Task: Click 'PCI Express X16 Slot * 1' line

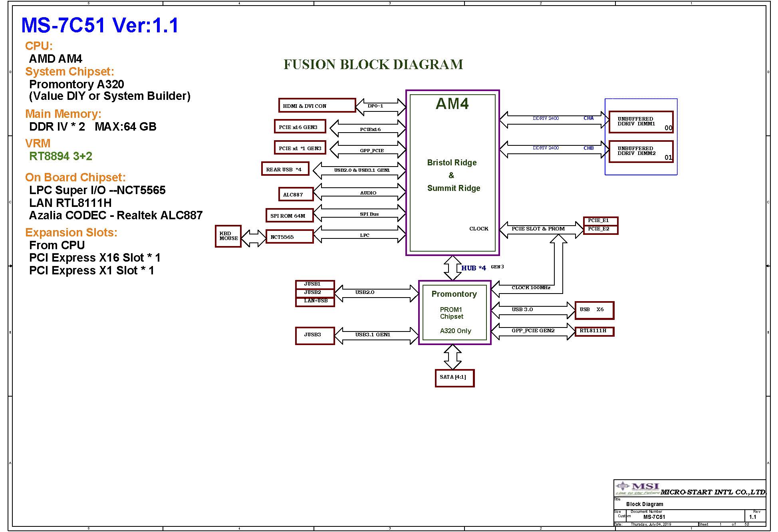Action: (95, 258)
